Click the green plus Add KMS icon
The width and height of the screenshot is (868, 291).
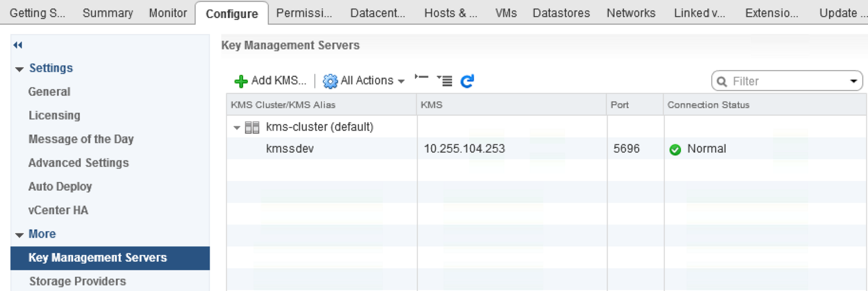click(x=241, y=81)
